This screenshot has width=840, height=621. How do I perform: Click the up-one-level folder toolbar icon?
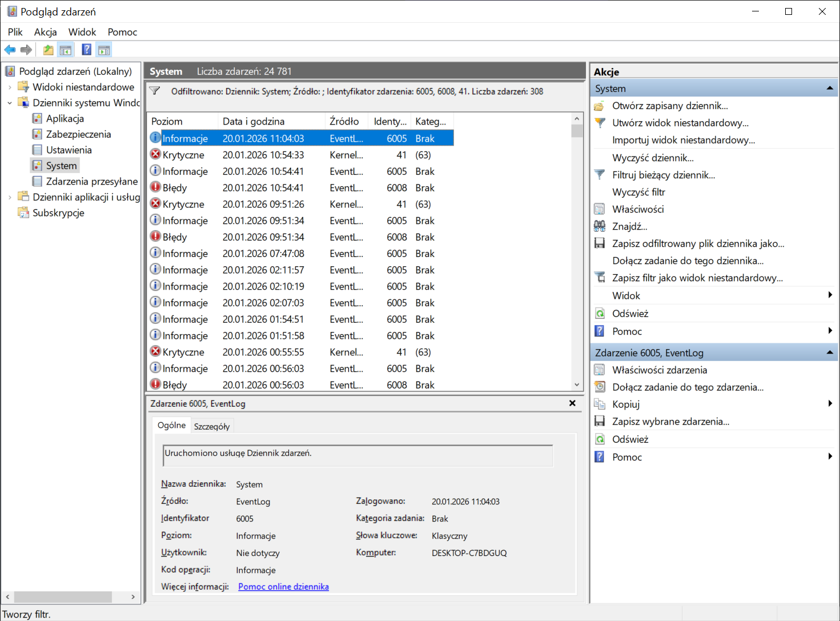pos(49,50)
